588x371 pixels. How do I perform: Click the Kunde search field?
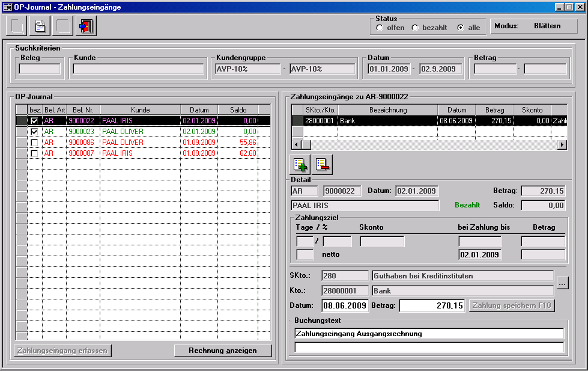(139, 69)
